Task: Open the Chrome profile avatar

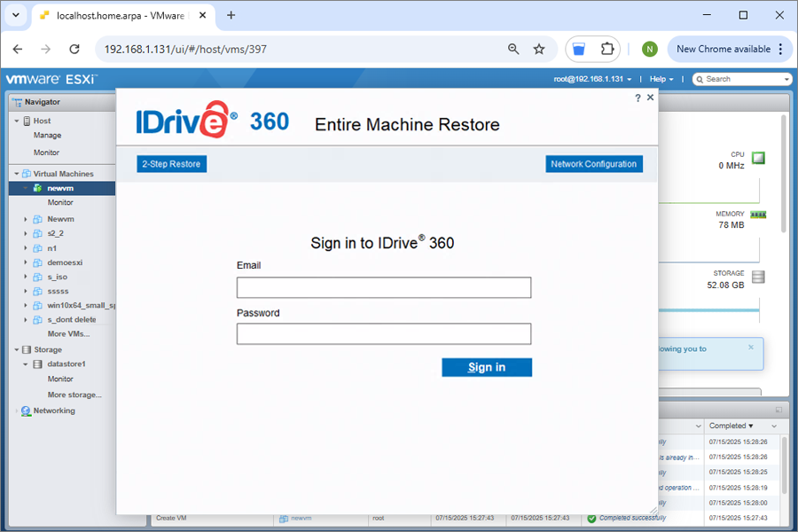Action: click(x=650, y=50)
